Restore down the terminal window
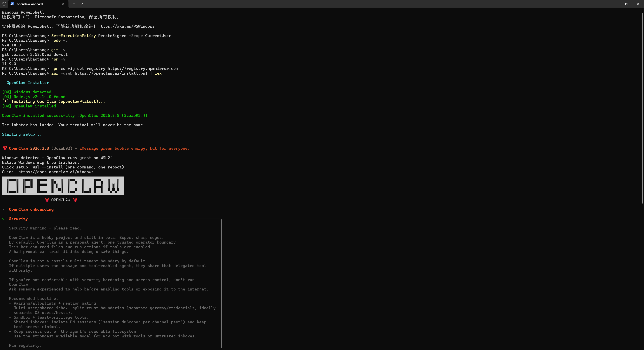Image resolution: width=644 pixels, height=350 pixels. pos(627,4)
